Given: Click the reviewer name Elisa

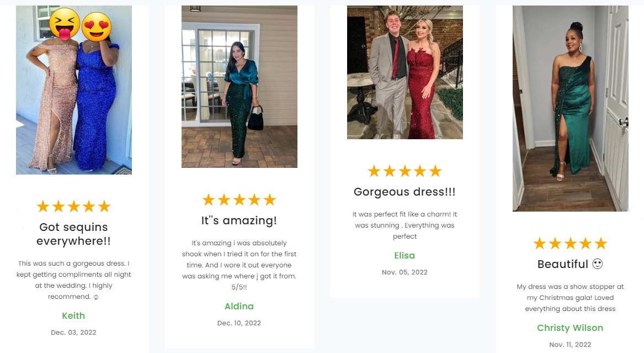Looking at the screenshot, I should (405, 255).
